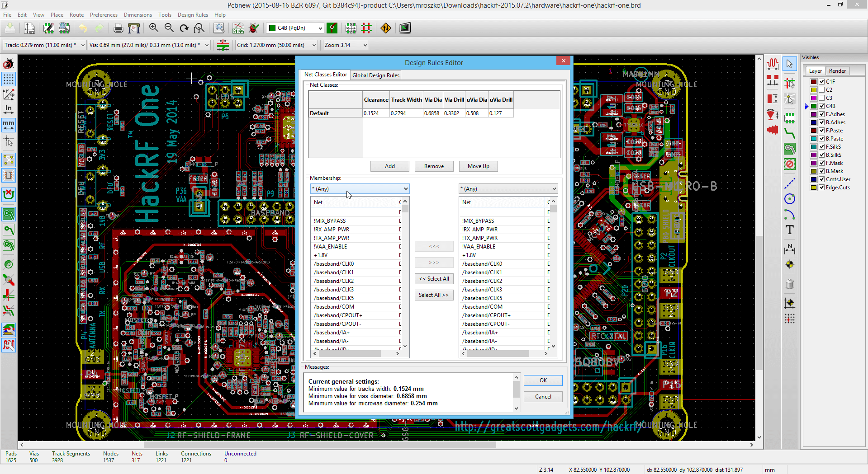
Task: Open the Dimensions menu
Action: (x=138, y=15)
